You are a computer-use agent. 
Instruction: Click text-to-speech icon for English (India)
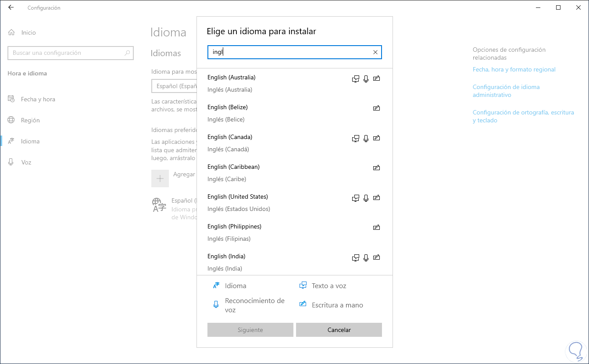[x=356, y=257]
